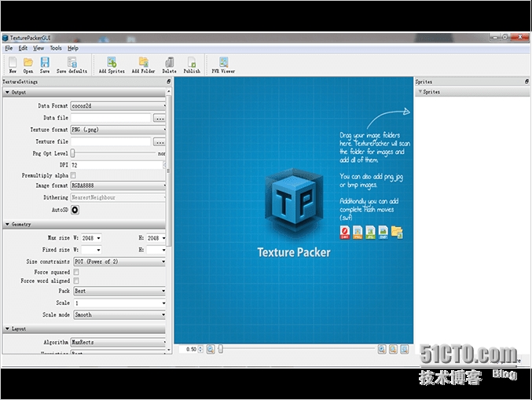Open Data Format dropdown (cocos2d)
The width and height of the screenshot is (532, 400).
(x=118, y=106)
